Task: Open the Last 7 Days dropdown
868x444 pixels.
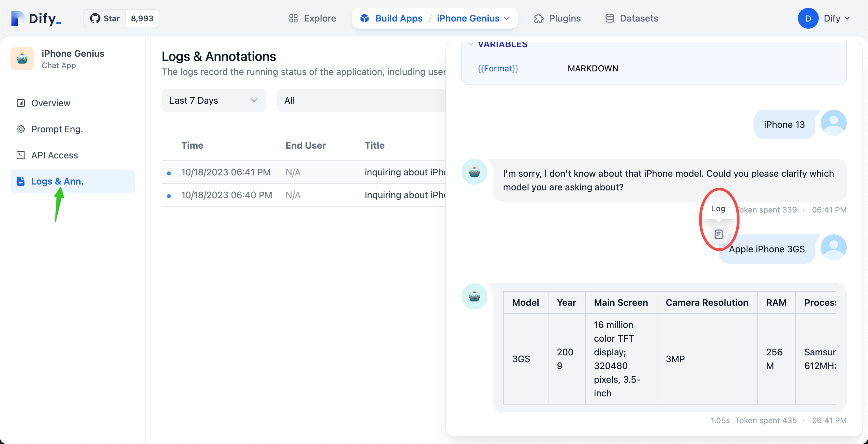Action: 213,100
